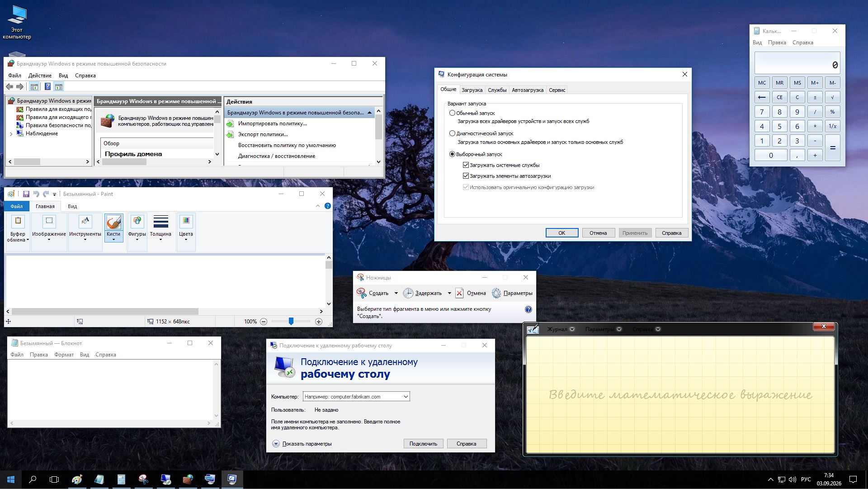Screen dimensions: 868x489
Task: Click the blue help icon in the Paint ribbon
Action: [x=328, y=206]
